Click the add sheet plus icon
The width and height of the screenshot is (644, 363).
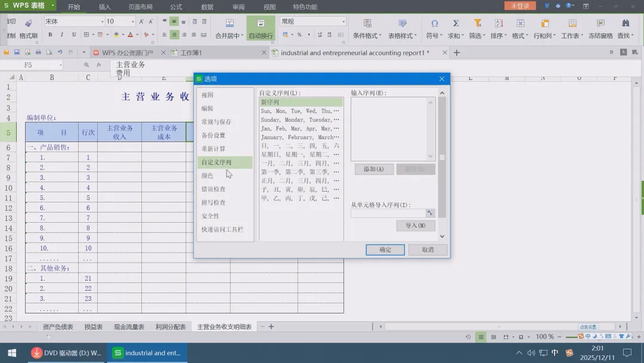pos(271,327)
